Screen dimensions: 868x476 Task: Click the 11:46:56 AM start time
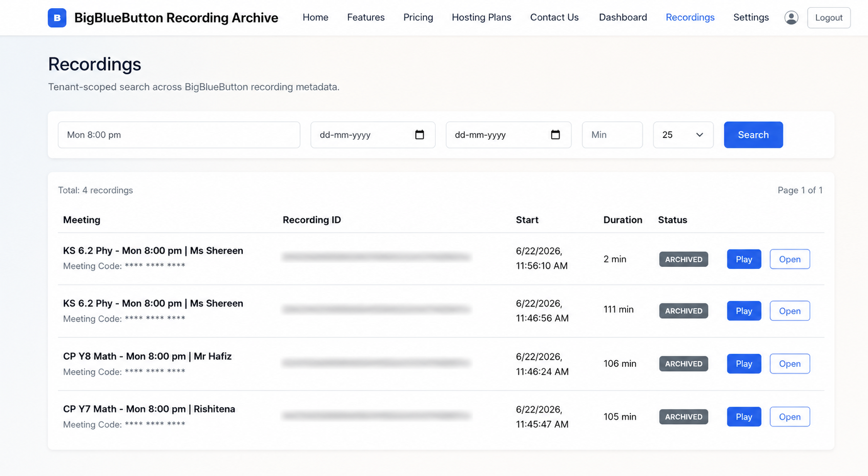(x=542, y=318)
